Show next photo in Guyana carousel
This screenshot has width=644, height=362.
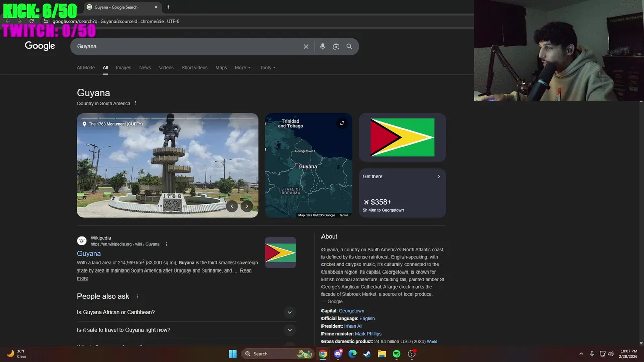247,206
